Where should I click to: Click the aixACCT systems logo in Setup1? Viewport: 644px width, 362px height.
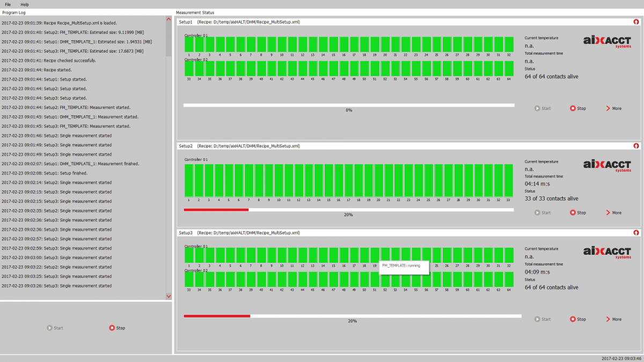click(608, 41)
